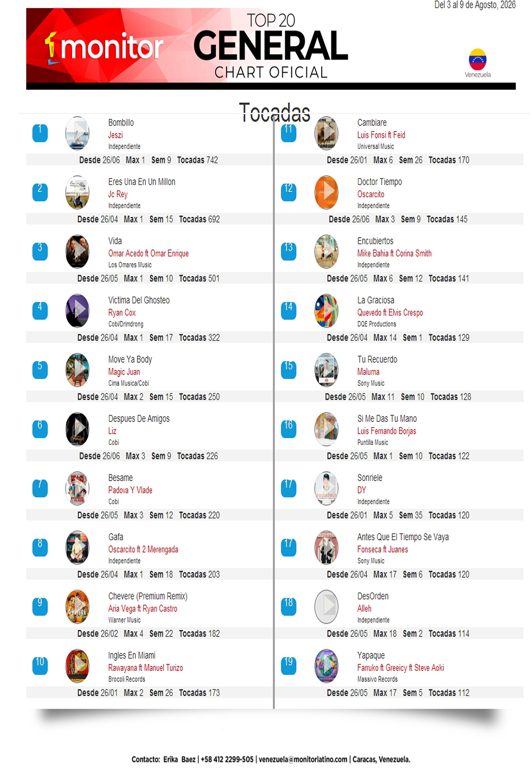532x777 pixels.
Task: Click Fonseca ft Juanes artist name
Action: pos(383,549)
